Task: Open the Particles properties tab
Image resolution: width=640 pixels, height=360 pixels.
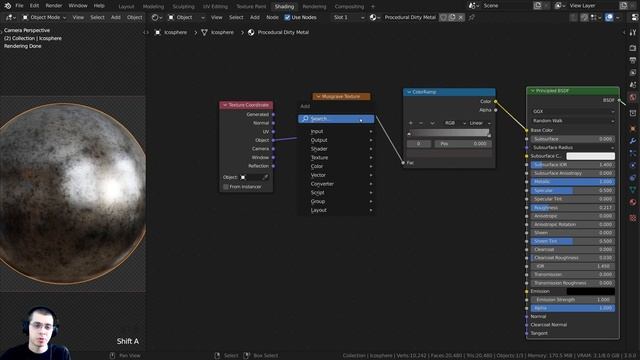Action: (x=633, y=153)
